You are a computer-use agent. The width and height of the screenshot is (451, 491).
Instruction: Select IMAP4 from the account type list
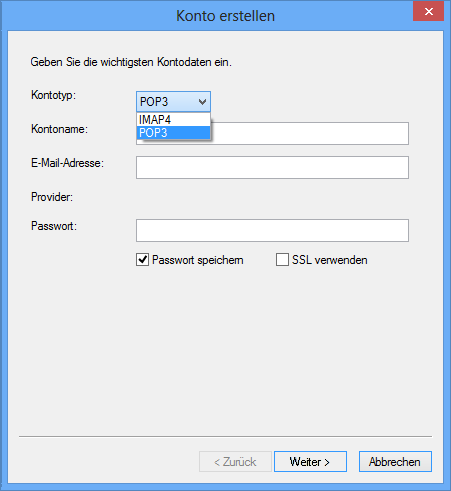point(173,119)
